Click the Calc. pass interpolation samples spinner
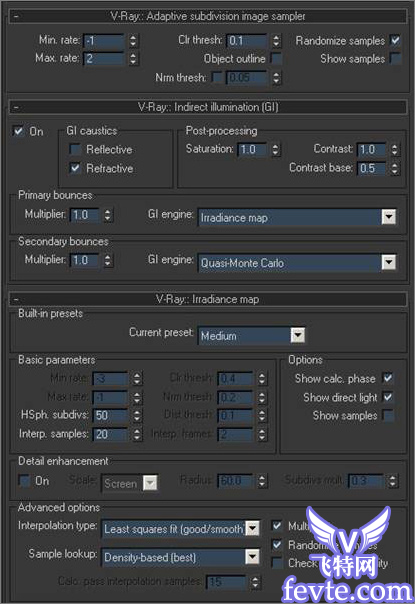This screenshot has height=604, width=415. [x=255, y=582]
